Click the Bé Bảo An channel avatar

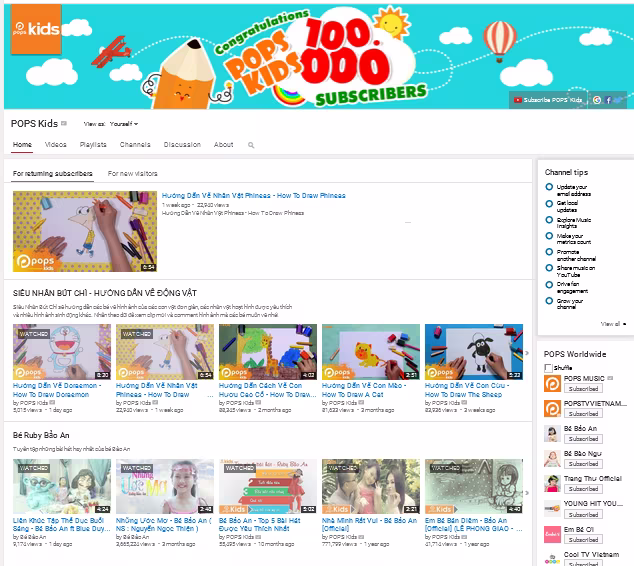coord(552,434)
